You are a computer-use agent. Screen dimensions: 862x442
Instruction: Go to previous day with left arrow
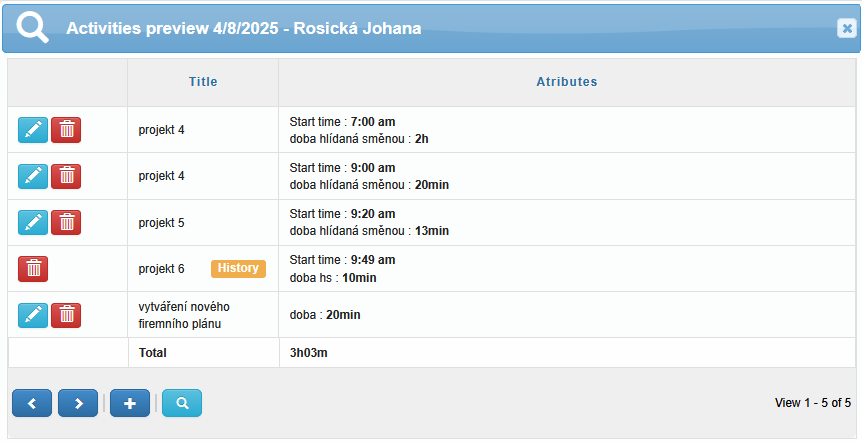[32, 403]
